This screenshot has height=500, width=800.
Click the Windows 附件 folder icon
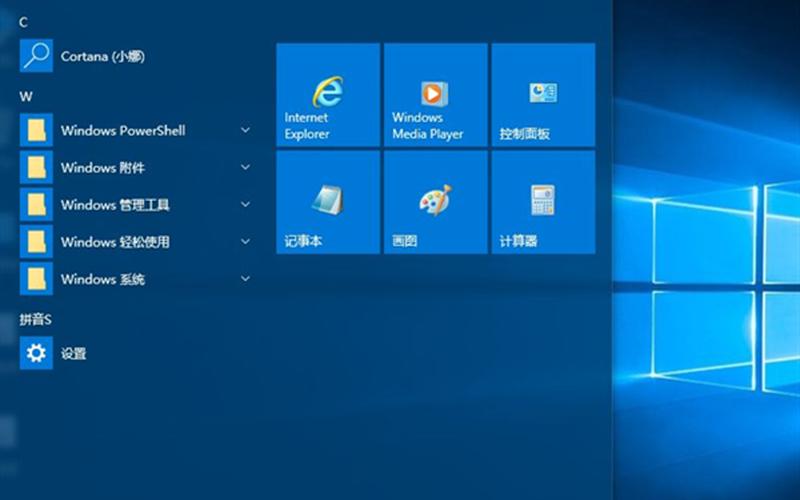pos(36,167)
